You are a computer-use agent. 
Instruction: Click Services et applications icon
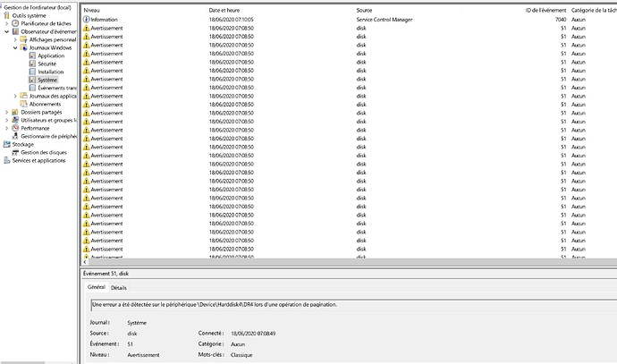coord(6,161)
